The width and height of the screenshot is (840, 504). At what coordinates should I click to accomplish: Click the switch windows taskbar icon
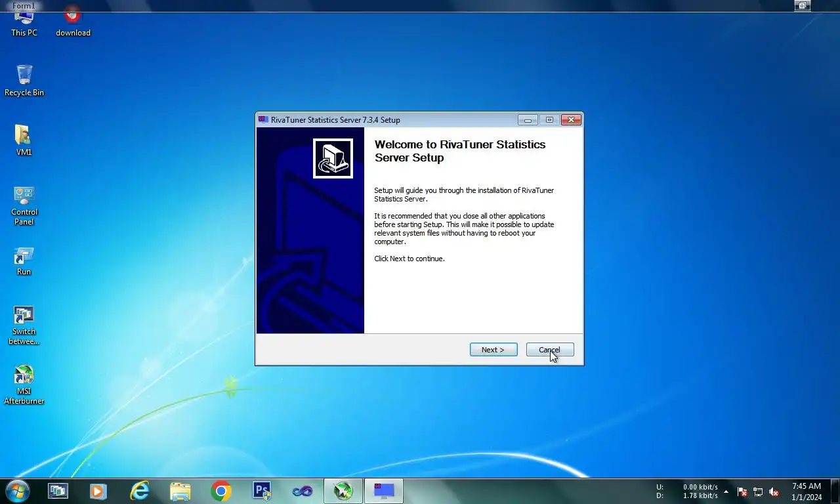pos(58,491)
